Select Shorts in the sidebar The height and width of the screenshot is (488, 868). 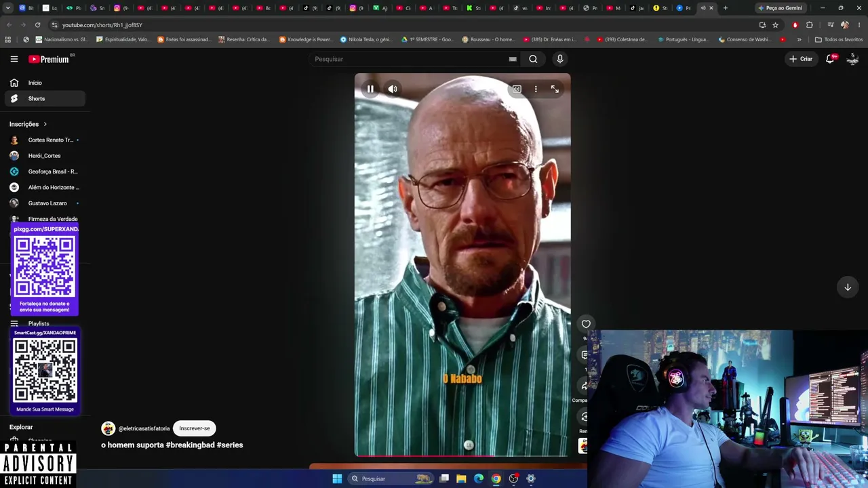(45, 99)
